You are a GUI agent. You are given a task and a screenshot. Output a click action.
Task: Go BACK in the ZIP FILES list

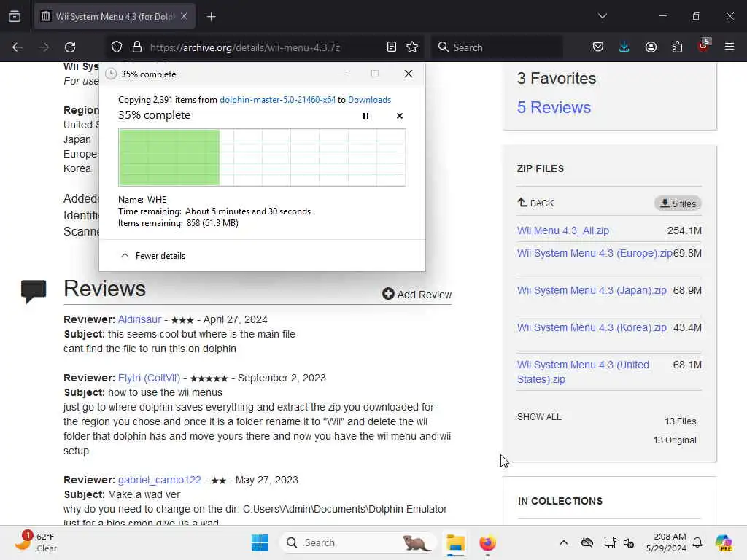pos(535,203)
